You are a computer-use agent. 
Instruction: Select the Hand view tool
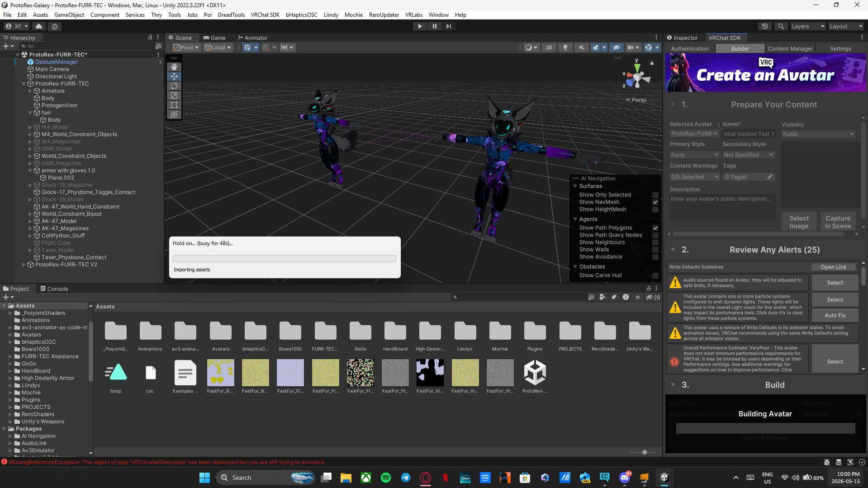[x=174, y=67]
